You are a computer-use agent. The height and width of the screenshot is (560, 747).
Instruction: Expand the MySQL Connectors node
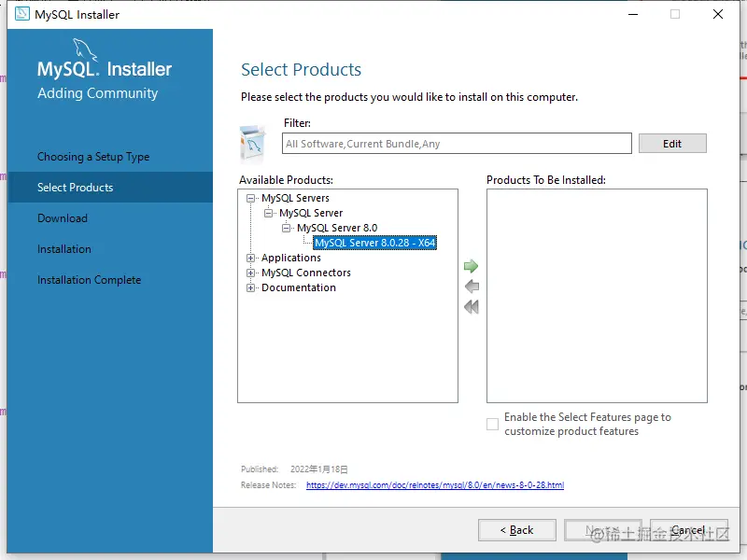[250, 273]
